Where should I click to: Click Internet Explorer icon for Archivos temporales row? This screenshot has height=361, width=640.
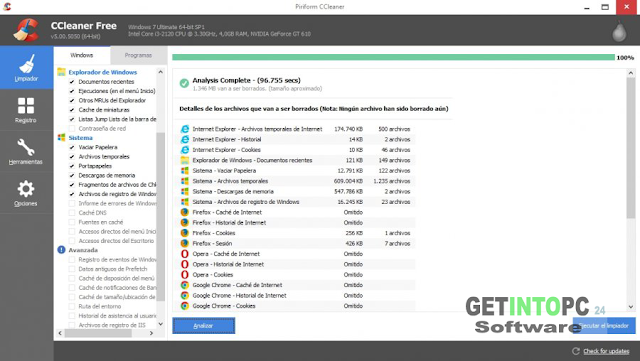tap(185, 129)
